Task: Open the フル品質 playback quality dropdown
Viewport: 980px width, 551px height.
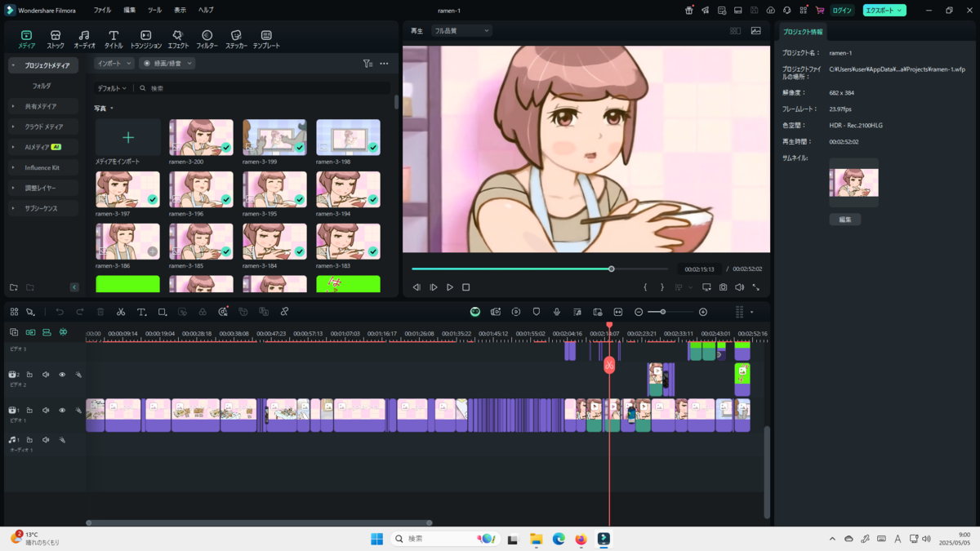Action: point(461,31)
